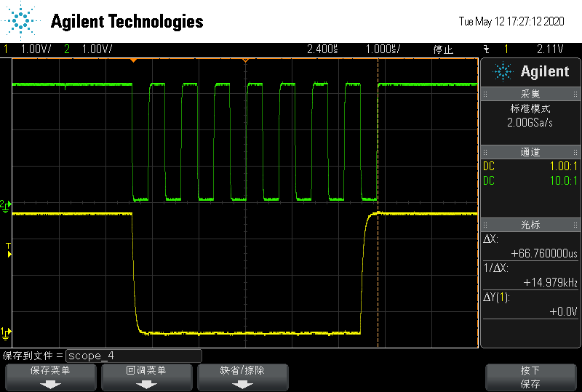Viewport: 582px width, 392px height.
Task: Click the down arrow on 回调菜单
Action: [147, 385]
